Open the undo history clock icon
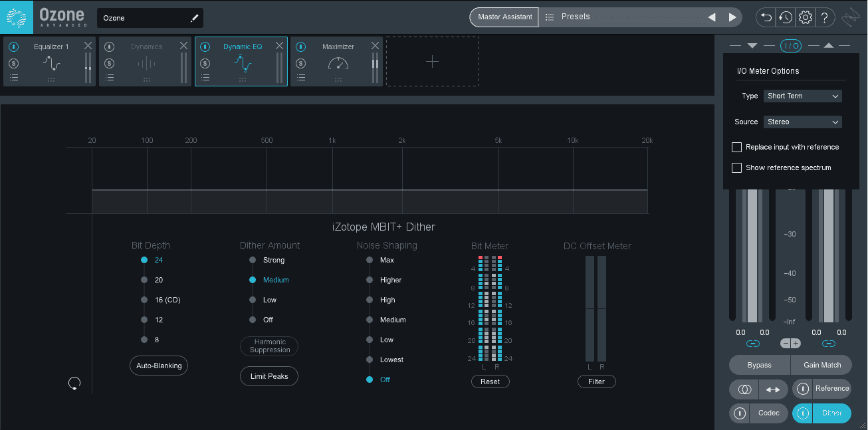This screenshot has width=868, height=430. [x=786, y=17]
